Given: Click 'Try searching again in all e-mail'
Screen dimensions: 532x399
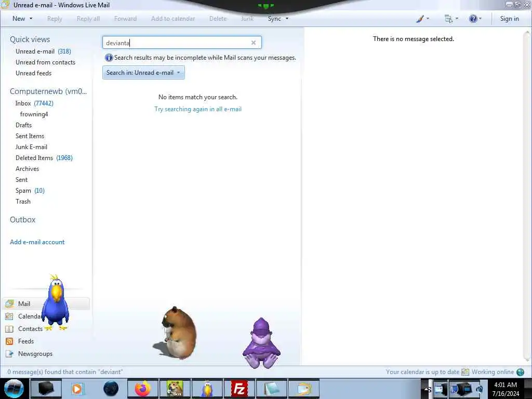Looking at the screenshot, I should 198,109.
